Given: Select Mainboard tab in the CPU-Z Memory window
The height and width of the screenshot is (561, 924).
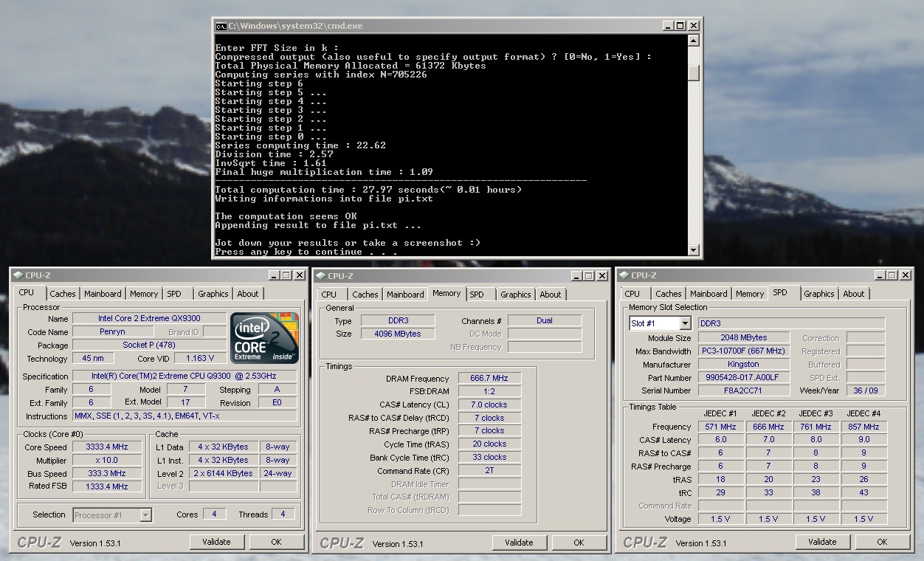Looking at the screenshot, I should point(406,295).
